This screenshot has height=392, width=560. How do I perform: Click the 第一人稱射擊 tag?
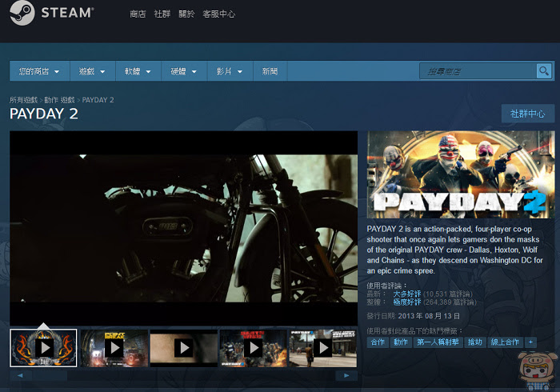(438, 342)
